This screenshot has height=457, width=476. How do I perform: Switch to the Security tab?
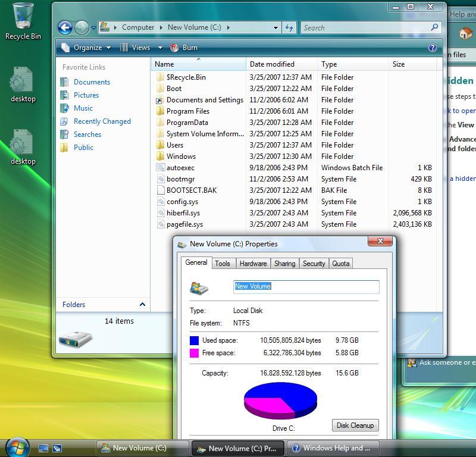(x=314, y=263)
